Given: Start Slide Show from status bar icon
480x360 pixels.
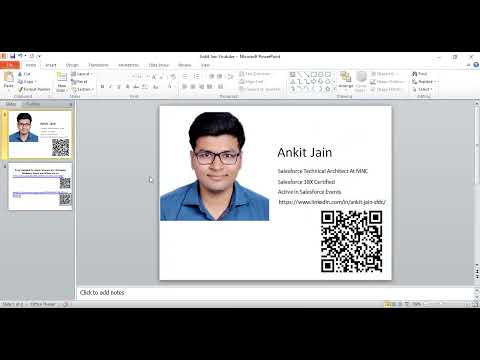Looking at the screenshot, I should point(407,304).
